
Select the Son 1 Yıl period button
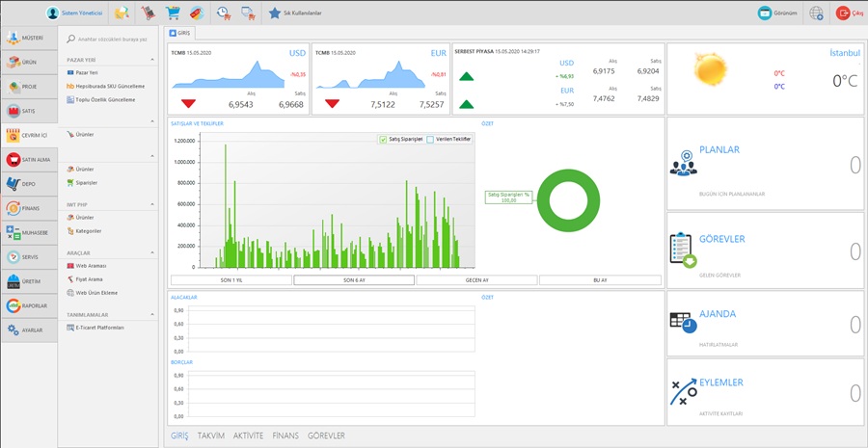(231, 280)
